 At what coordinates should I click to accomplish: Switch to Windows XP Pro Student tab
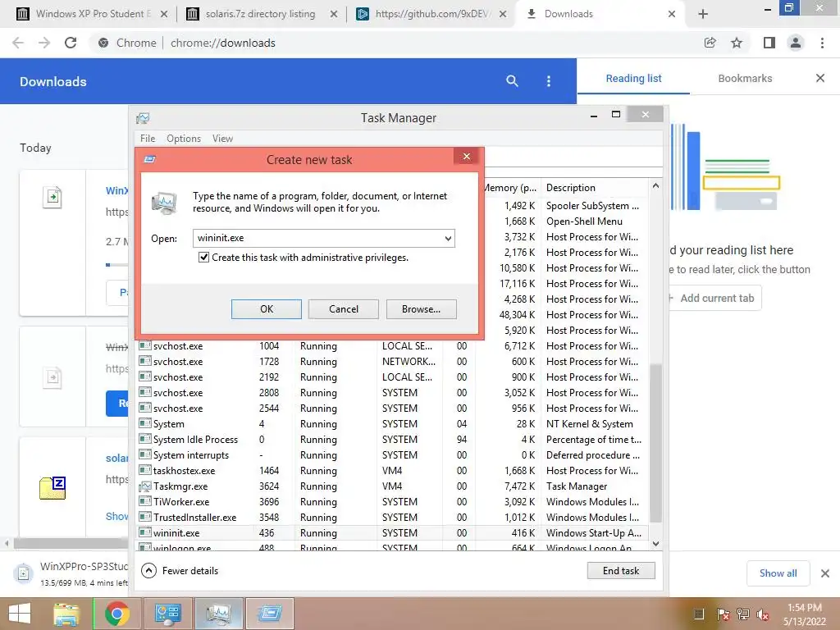point(90,14)
